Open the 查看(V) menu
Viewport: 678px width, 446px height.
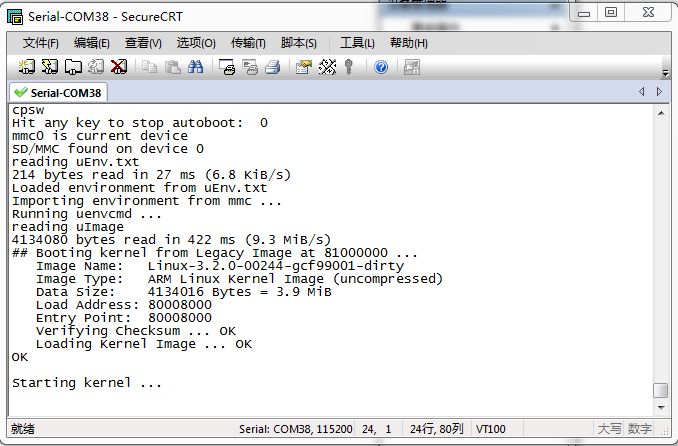click(x=143, y=43)
